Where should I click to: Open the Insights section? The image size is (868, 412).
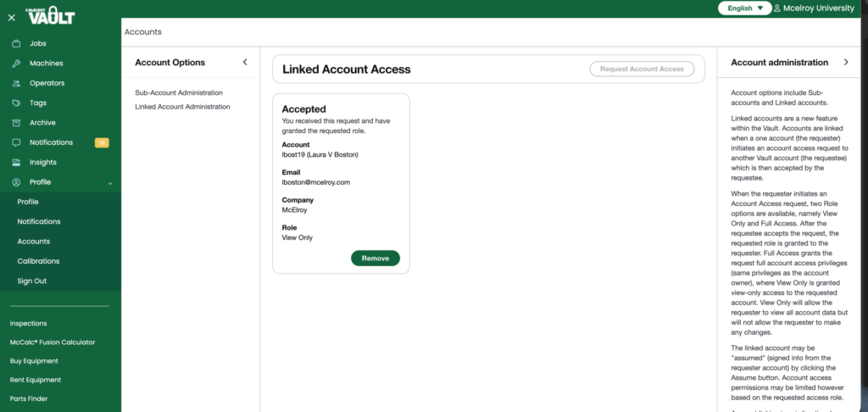click(43, 162)
